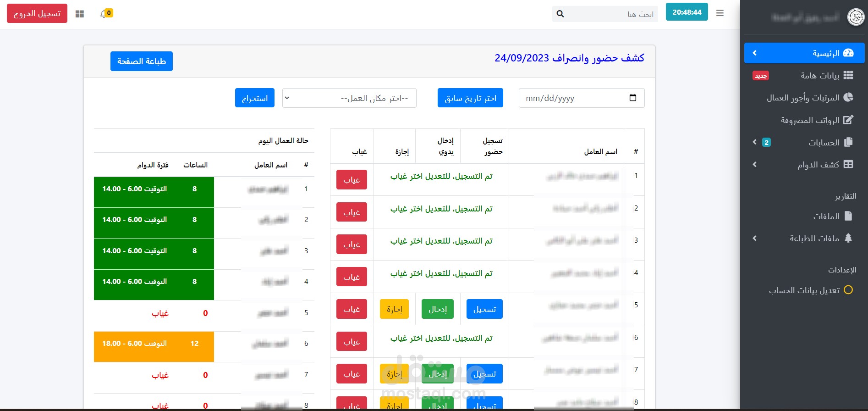Click the user profile avatar logo
Image resolution: width=868 pixels, height=411 pixels.
click(856, 17)
